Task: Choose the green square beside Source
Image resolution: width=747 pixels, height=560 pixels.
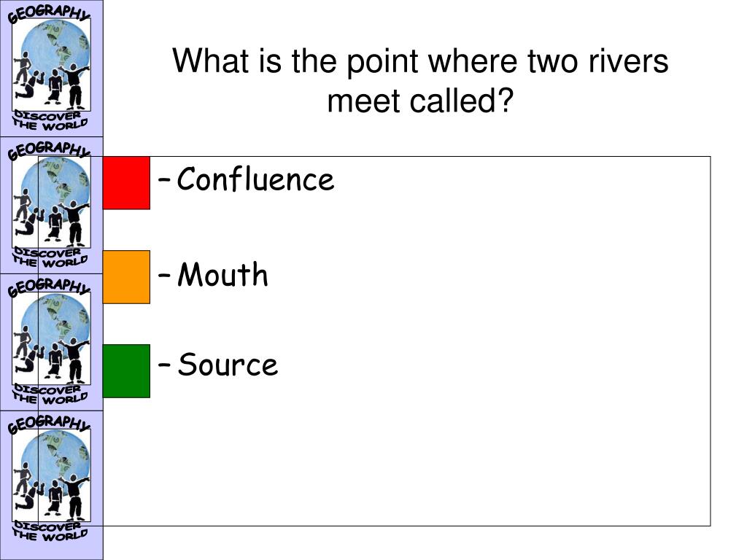Action: [x=126, y=371]
